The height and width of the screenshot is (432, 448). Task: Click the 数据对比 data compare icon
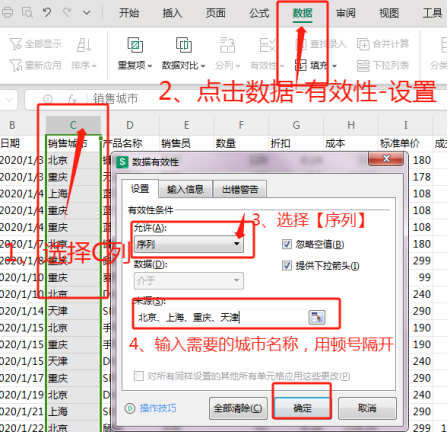[184, 45]
